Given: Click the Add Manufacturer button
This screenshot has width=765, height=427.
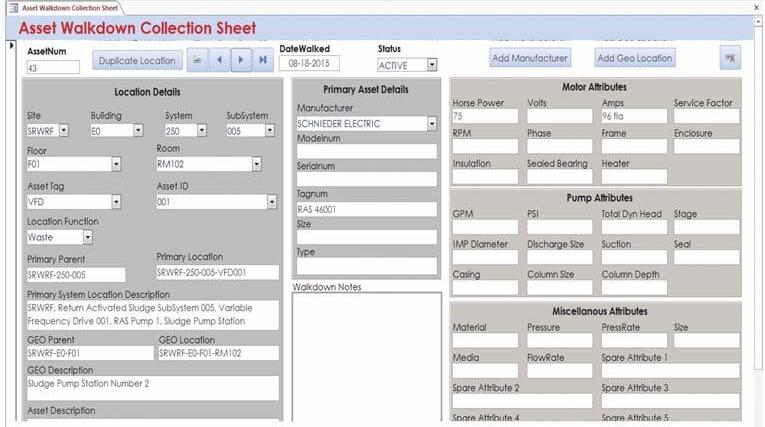Looking at the screenshot, I should 530,58.
